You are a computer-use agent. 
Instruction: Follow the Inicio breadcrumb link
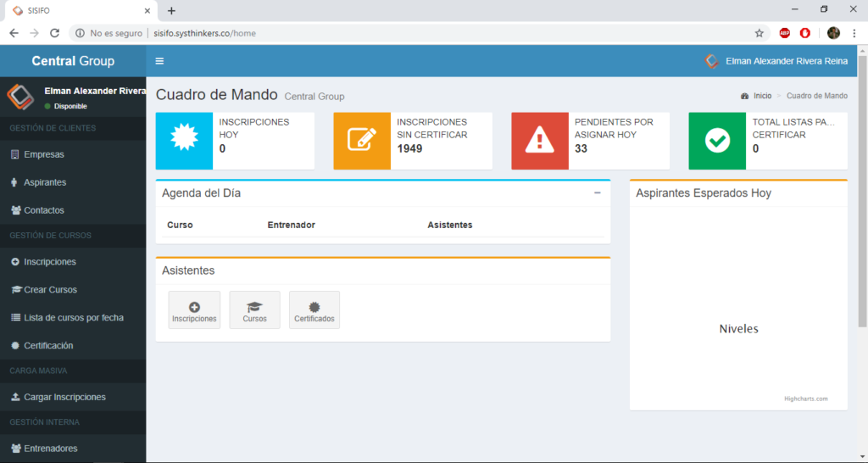pyautogui.click(x=762, y=96)
